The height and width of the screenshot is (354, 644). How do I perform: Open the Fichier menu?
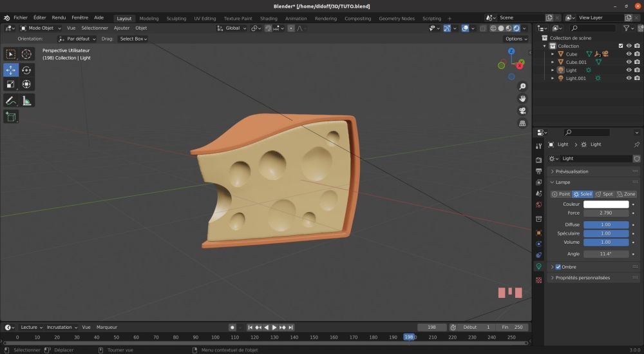tap(21, 18)
